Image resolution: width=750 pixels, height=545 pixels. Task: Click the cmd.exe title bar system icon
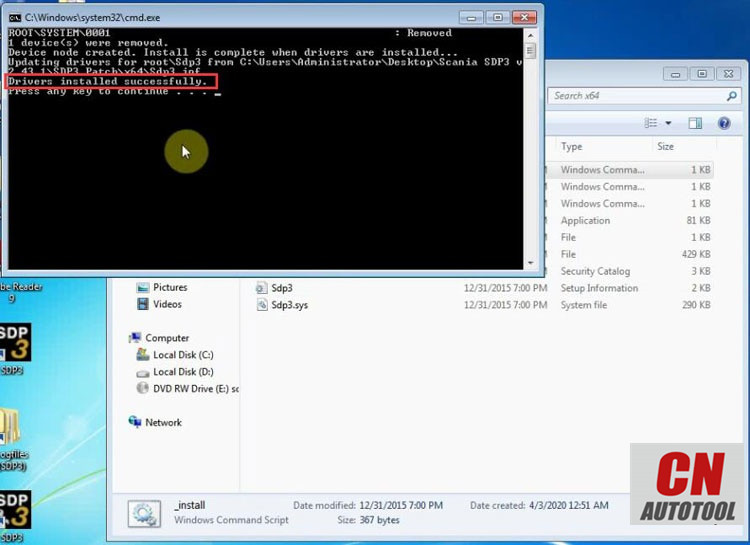click(x=15, y=18)
